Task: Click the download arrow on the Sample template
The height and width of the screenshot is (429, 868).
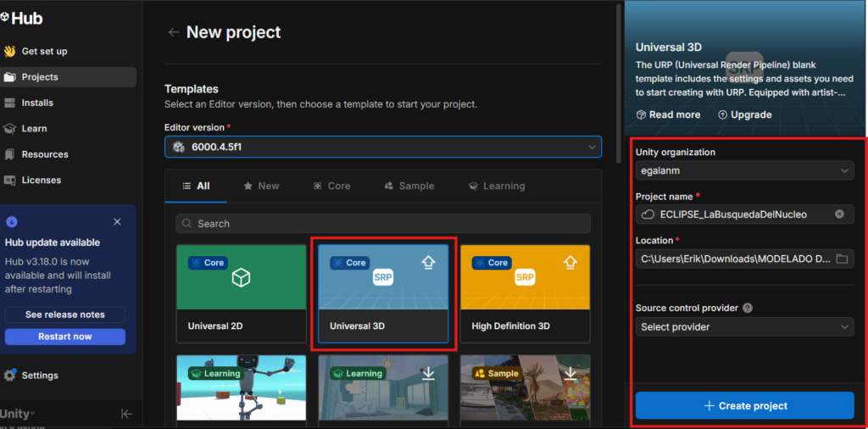Action: pos(570,374)
